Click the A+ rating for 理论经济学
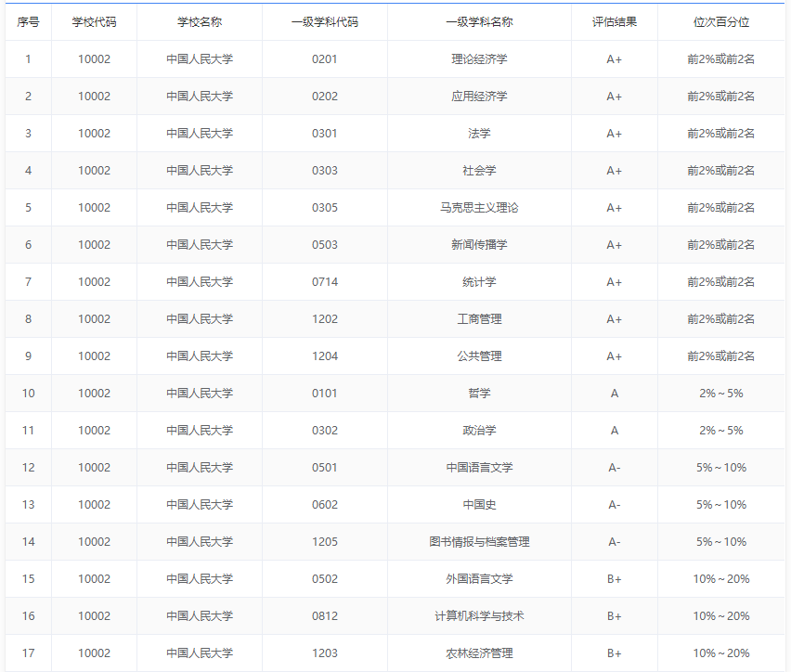The height and width of the screenshot is (672, 791). click(x=615, y=59)
